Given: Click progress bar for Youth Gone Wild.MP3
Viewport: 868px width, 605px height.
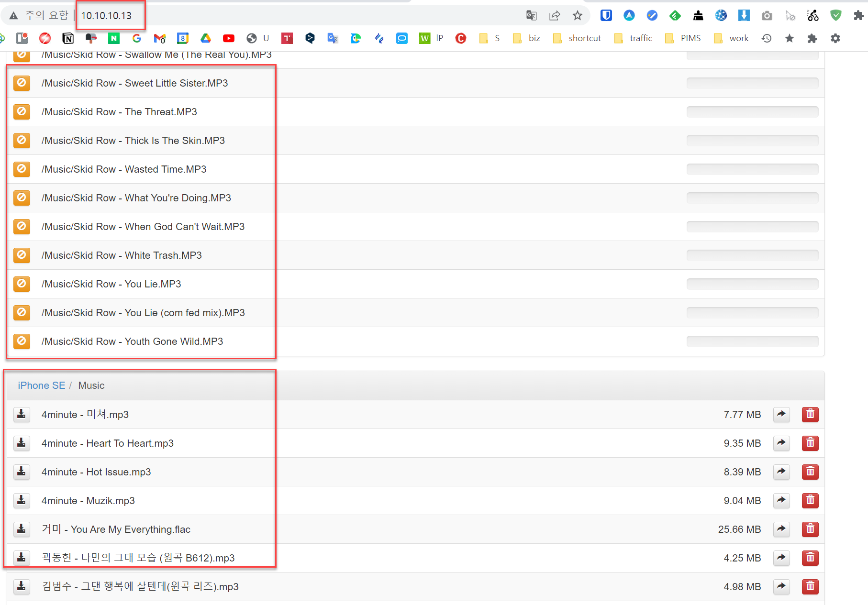Looking at the screenshot, I should (x=752, y=341).
